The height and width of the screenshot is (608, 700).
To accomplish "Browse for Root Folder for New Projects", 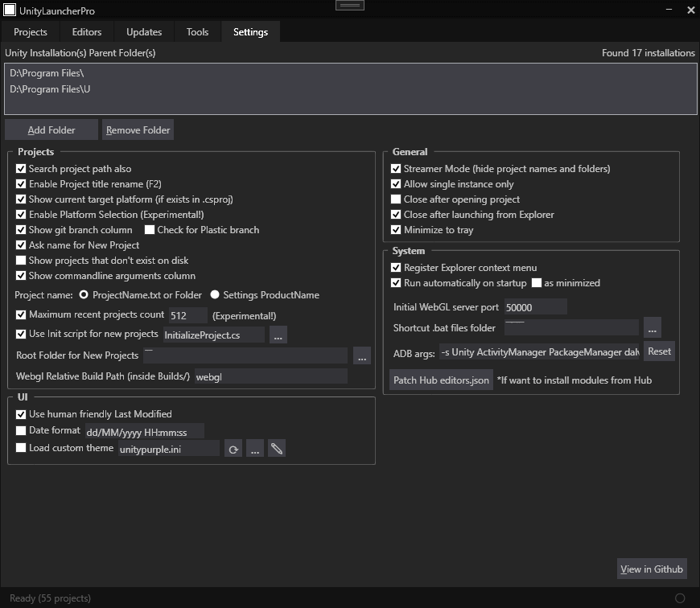I will [x=361, y=355].
